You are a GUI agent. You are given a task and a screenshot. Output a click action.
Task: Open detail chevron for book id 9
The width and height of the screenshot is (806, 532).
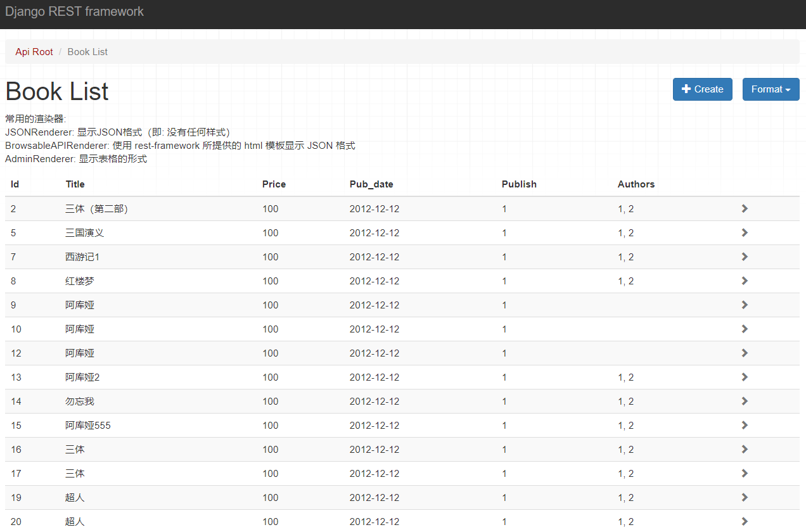[745, 305]
